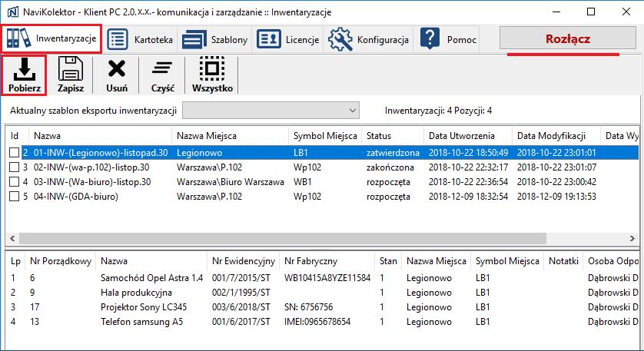This screenshot has width=644, height=351.
Task: Click the Data Modyfikacji column header
Action: point(556,135)
